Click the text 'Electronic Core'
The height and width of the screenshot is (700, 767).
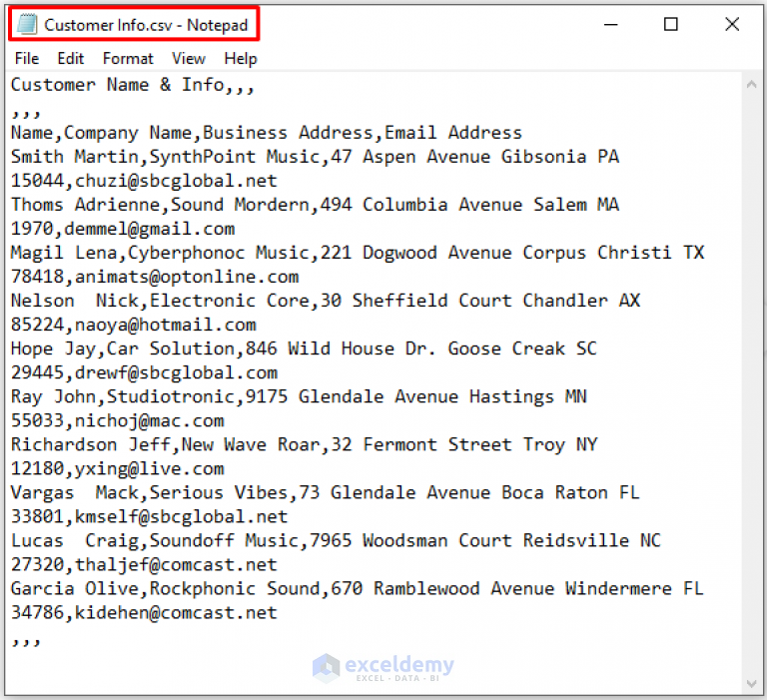230,301
